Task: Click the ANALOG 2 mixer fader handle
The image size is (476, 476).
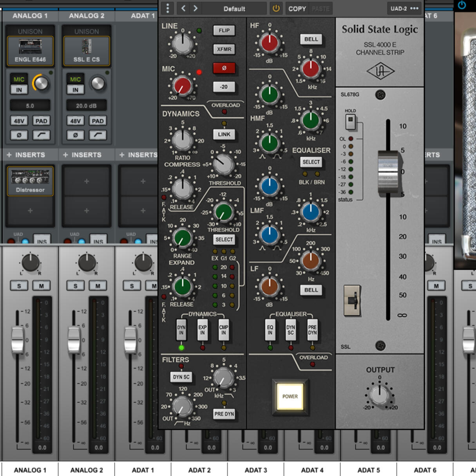Action: [x=74, y=340]
